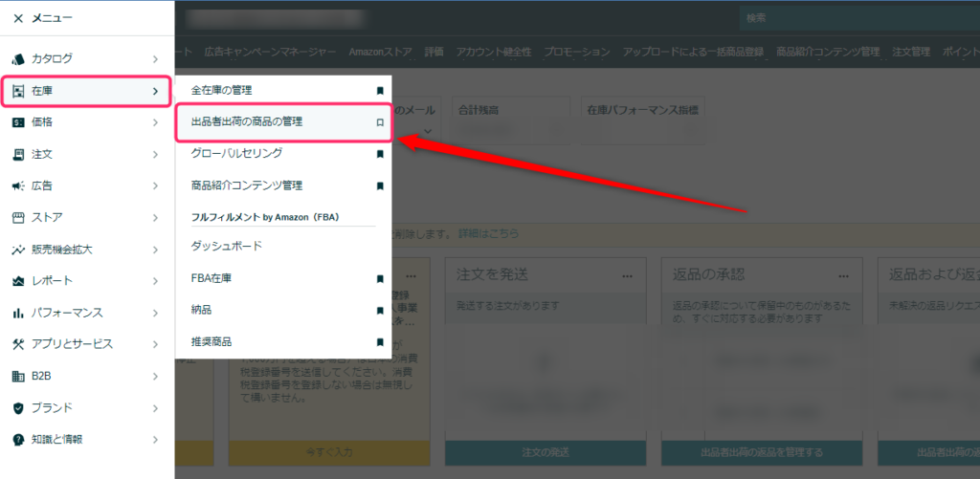Expand the ブランド menu chevron

(156, 408)
